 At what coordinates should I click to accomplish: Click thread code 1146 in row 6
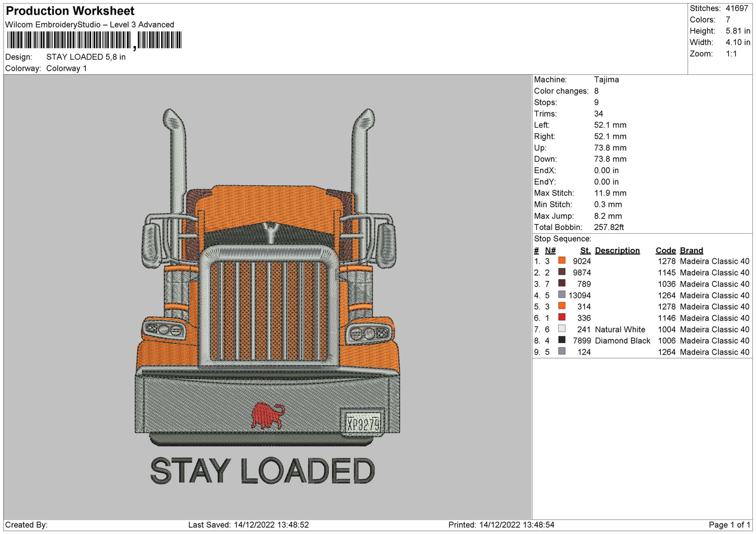click(x=667, y=319)
